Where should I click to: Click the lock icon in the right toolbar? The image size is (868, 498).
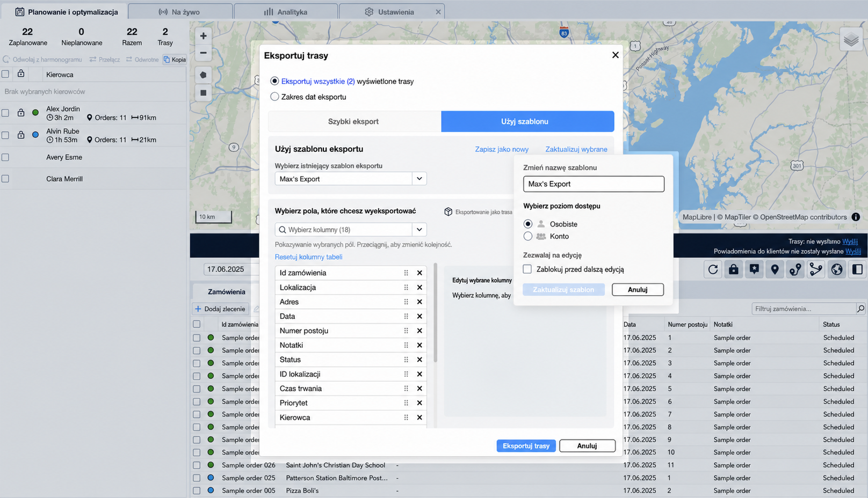(x=733, y=269)
